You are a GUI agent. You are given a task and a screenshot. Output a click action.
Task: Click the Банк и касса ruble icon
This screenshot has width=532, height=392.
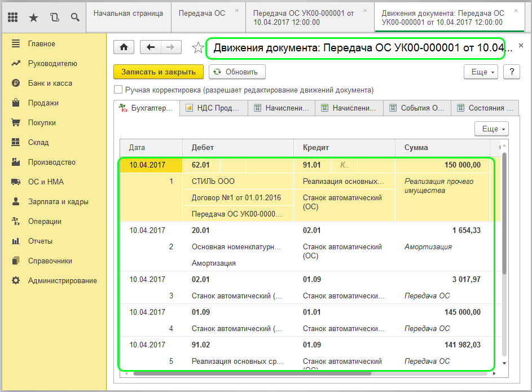pos(16,83)
